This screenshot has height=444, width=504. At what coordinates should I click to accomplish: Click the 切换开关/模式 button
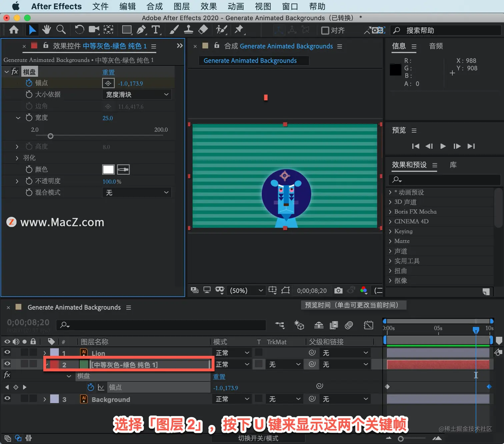(258, 438)
